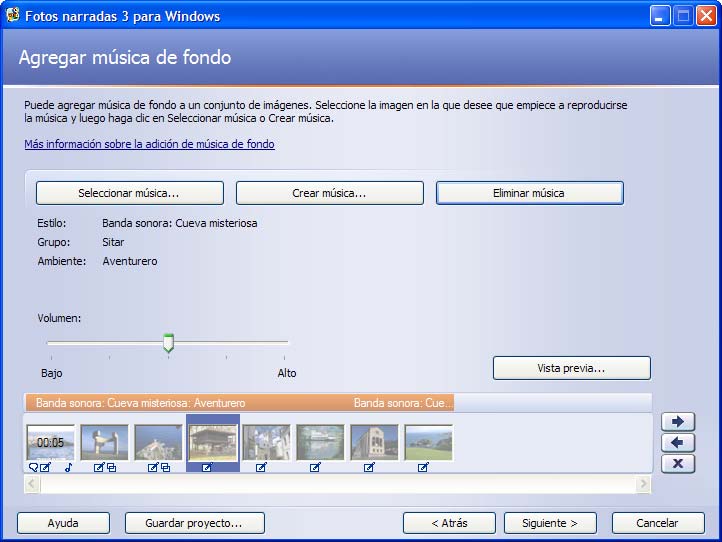
Task: Open the music information help link
Action: (x=150, y=144)
